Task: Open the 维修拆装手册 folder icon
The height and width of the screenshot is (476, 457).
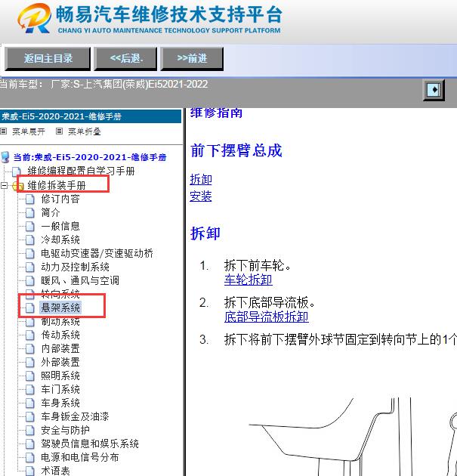Action: coord(17,185)
